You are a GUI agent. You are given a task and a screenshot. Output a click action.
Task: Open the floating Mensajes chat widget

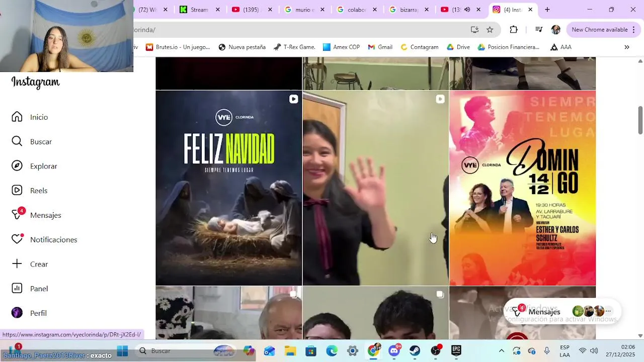click(x=562, y=312)
